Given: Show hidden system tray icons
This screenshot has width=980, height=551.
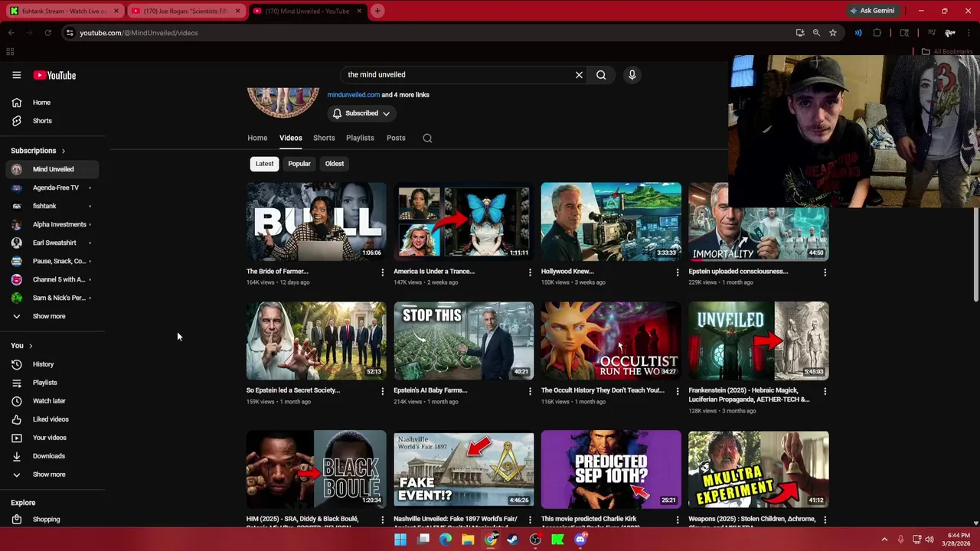Looking at the screenshot, I should [884, 540].
